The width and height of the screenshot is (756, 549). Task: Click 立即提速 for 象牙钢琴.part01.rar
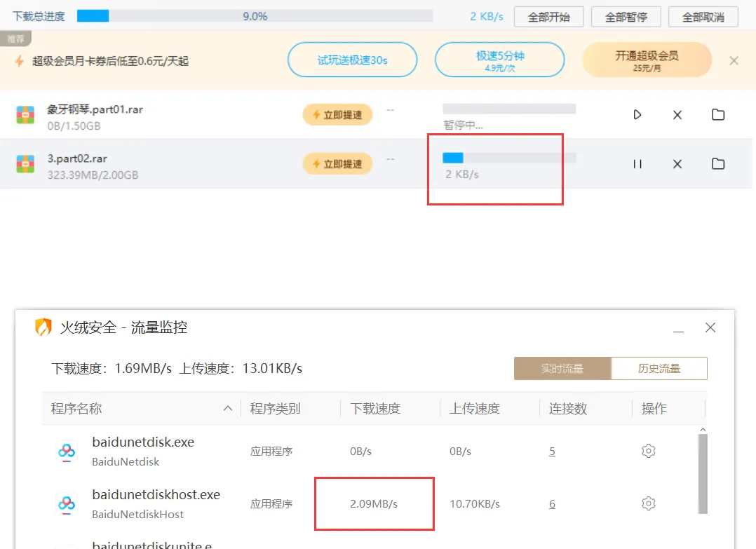coord(337,115)
